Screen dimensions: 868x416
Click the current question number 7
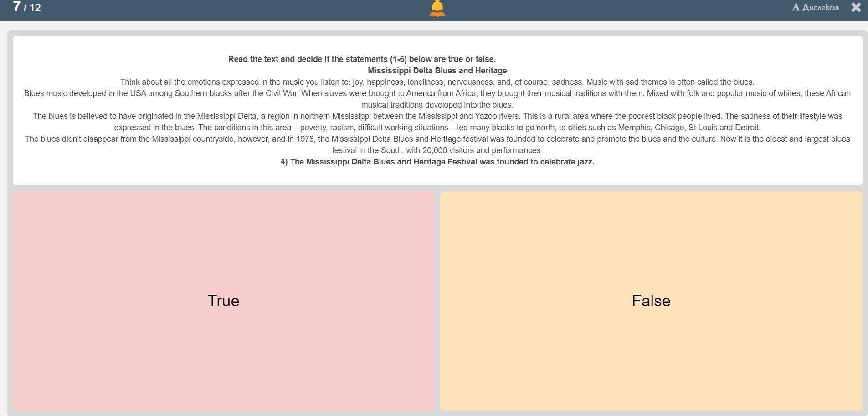click(17, 7)
